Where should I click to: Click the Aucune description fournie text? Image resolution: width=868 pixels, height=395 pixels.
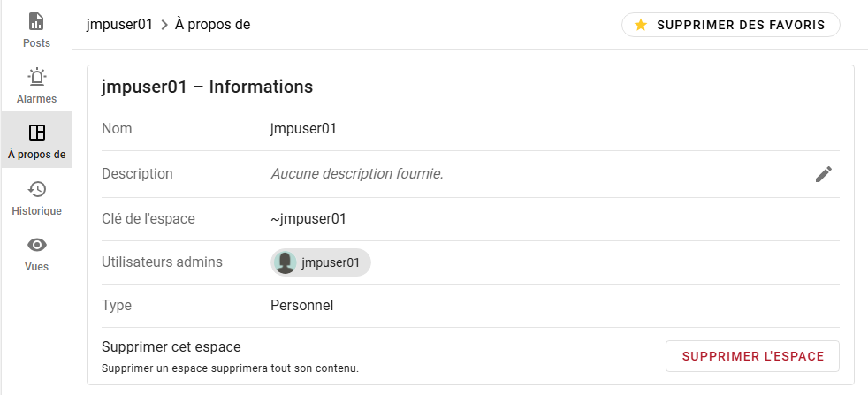pos(356,174)
